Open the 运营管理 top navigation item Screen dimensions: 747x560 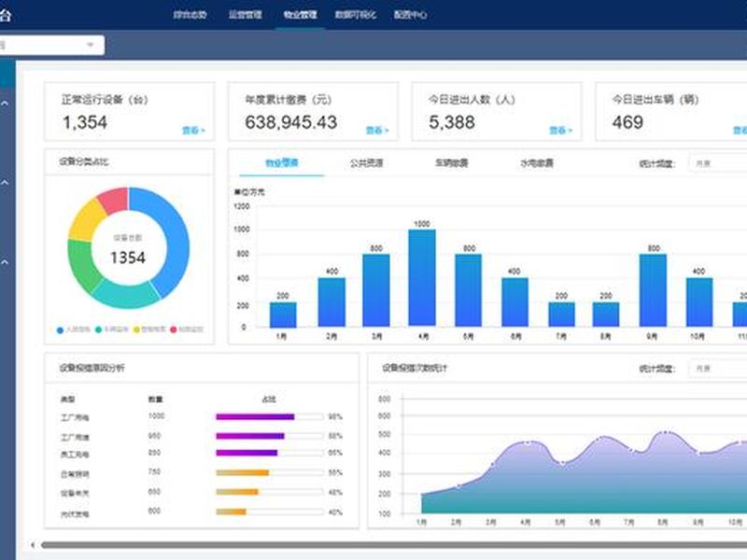(245, 15)
